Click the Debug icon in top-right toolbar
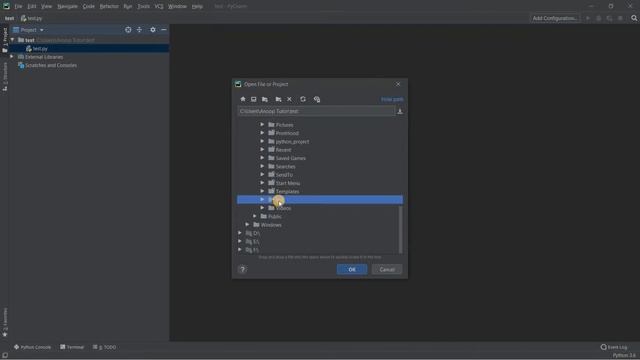640x360 pixels. click(599, 18)
